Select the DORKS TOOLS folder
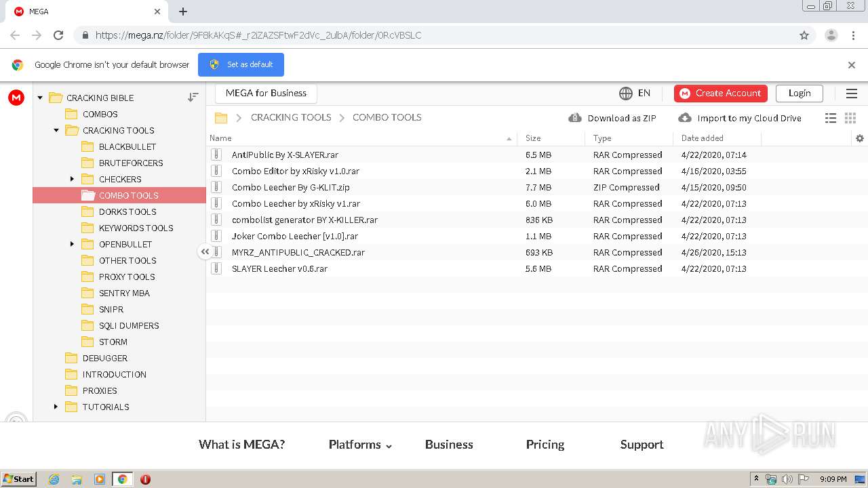This screenshot has height=488, width=868. point(127,211)
